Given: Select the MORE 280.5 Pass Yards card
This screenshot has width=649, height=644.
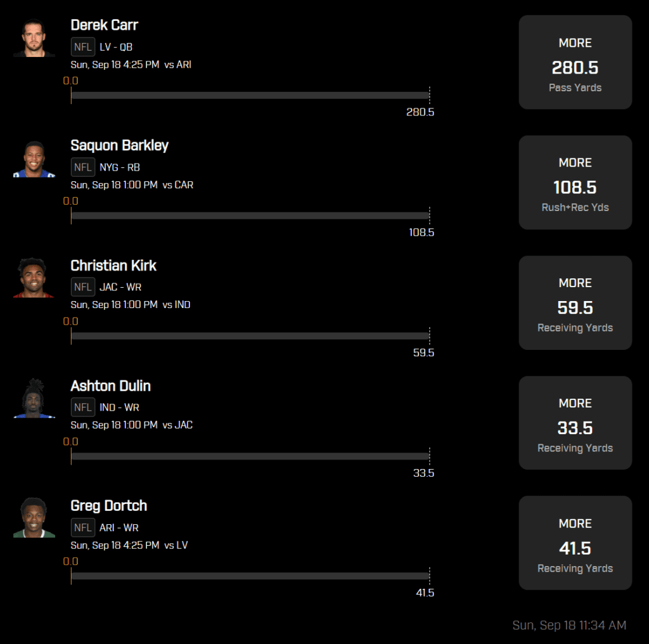Looking at the screenshot, I should pyautogui.click(x=575, y=63).
